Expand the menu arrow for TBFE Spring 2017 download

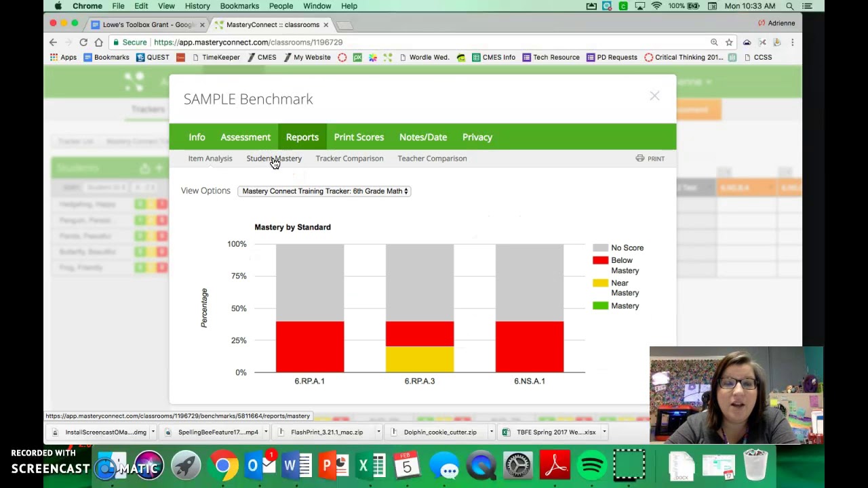pyautogui.click(x=604, y=432)
